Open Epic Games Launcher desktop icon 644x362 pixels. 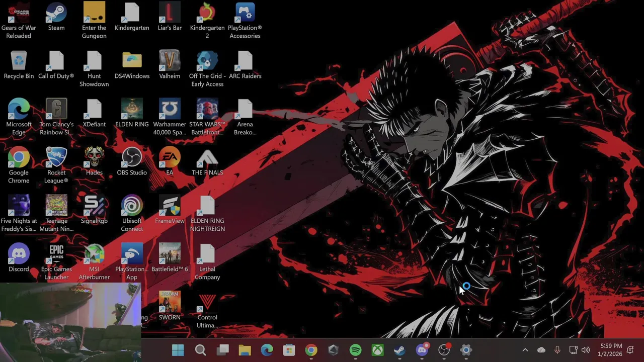[56, 262]
